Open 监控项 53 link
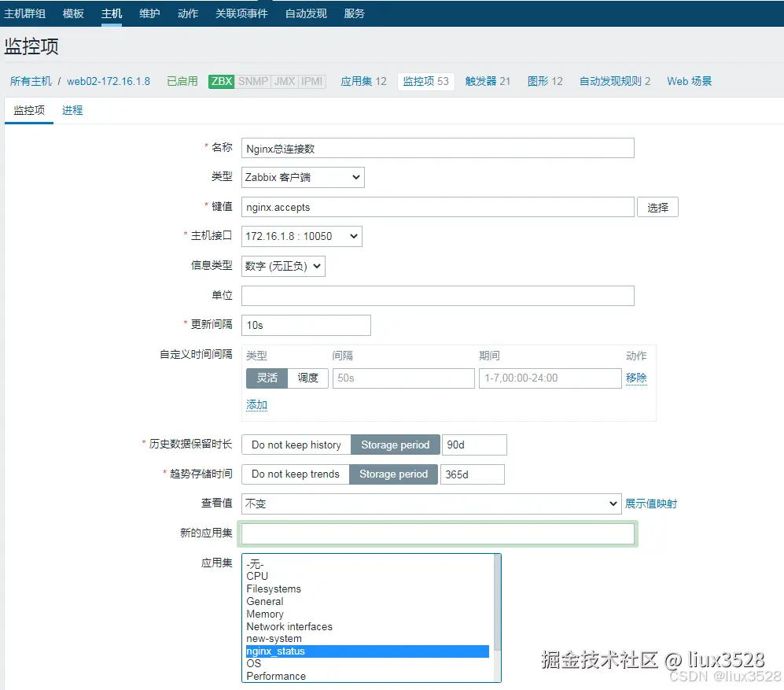The image size is (784, 690). 426,81
